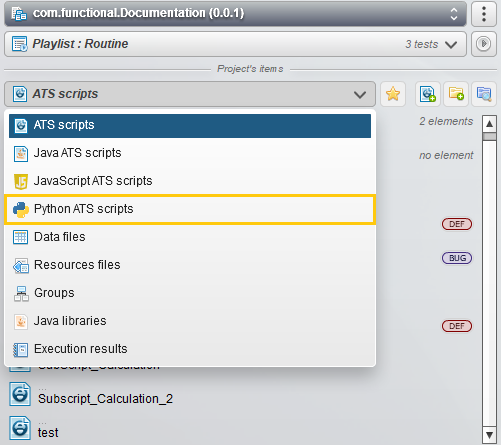Expand the Playlist Routine tests chevron
This screenshot has width=501, height=445.
[x=451, y=44]
